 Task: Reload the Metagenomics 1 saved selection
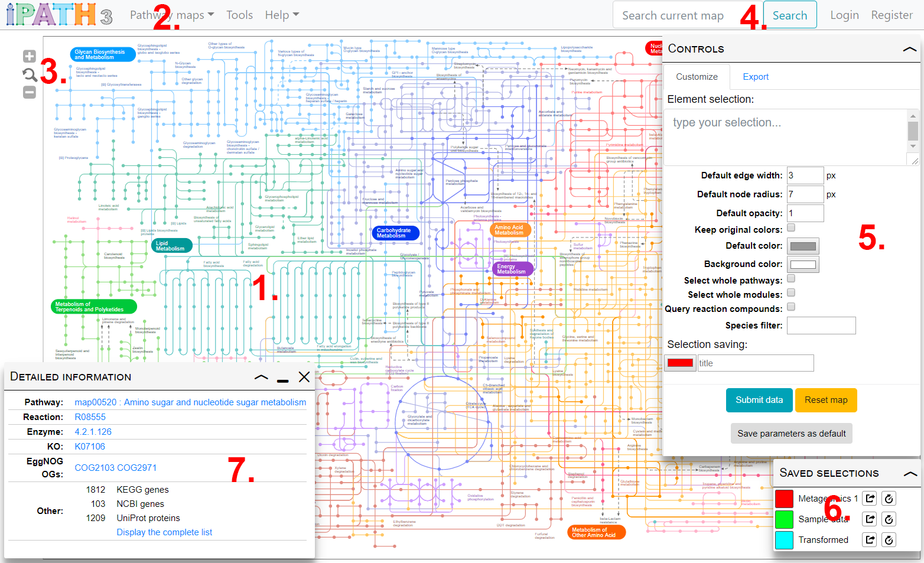click(x=889, y=499)
